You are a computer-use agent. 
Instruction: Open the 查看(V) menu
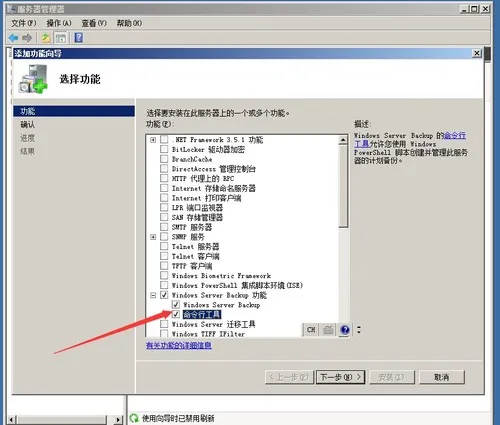click(x=94, y=23)
